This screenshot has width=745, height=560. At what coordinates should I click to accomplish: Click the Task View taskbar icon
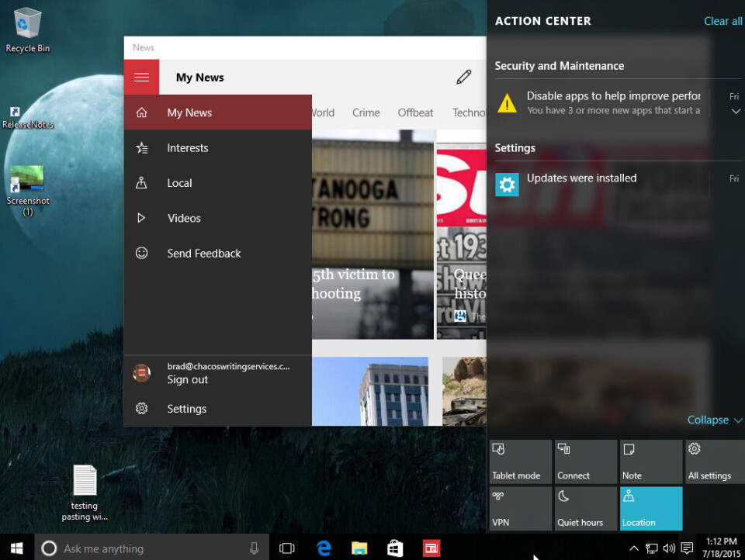coord(287,548)
